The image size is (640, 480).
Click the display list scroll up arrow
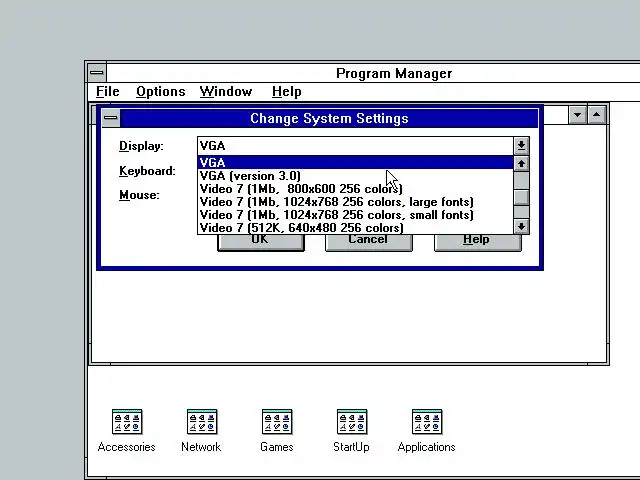[521, 164]
